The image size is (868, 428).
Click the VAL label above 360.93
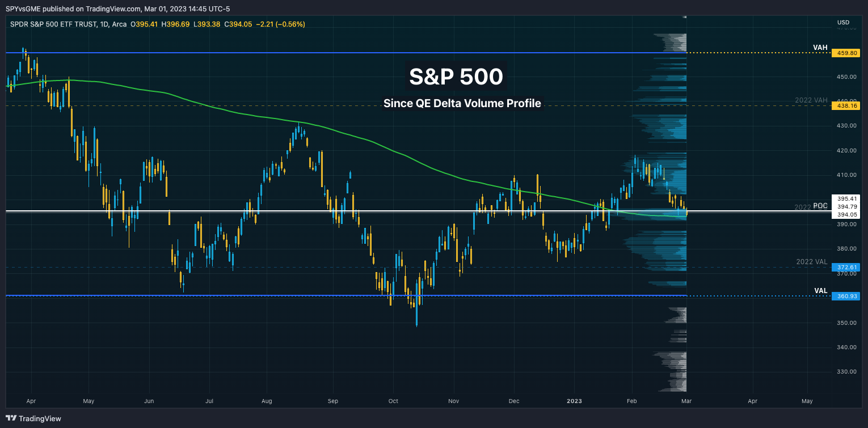tap(821, 290)
